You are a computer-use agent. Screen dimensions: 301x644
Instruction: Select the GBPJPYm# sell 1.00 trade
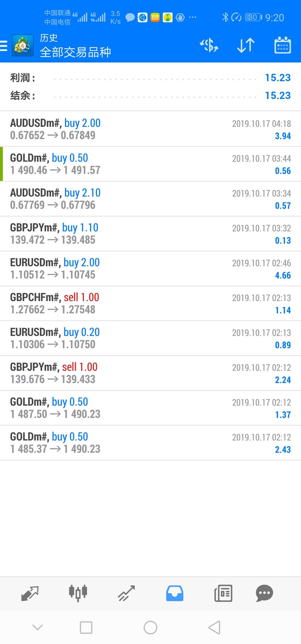(x=151, y=373)
